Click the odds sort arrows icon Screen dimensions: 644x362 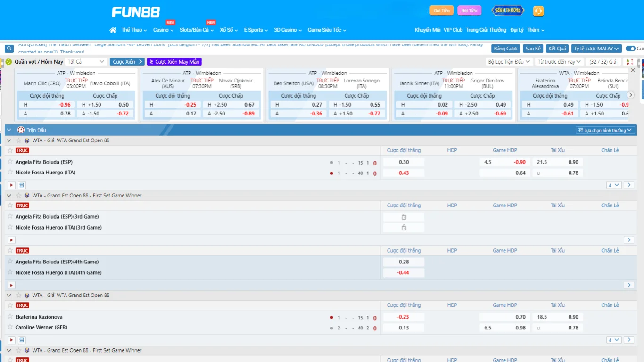(629, 62)
